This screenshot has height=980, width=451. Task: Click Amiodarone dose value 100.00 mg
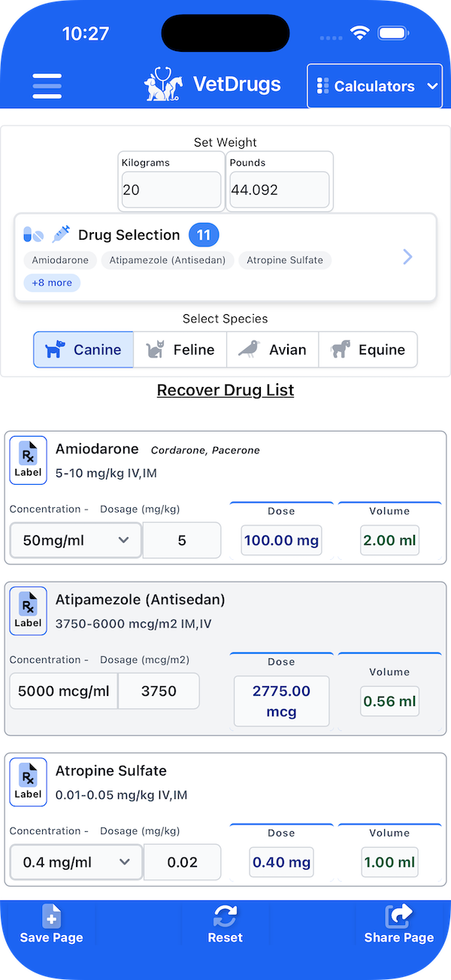(x=281, y=540)
